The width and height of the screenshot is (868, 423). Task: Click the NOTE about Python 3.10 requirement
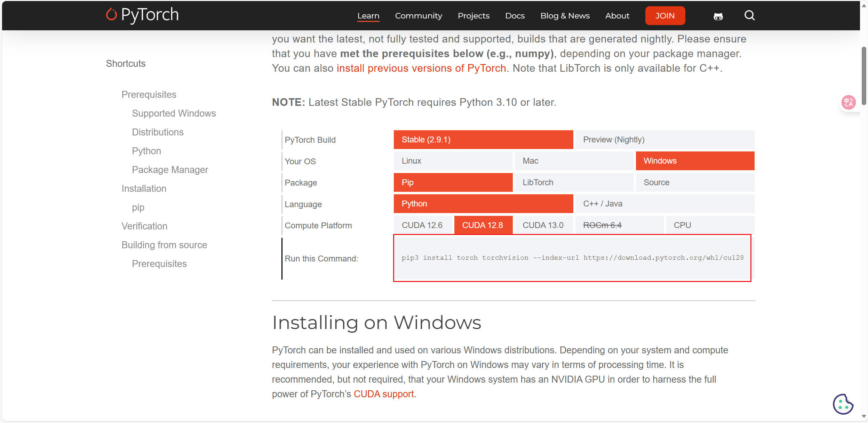[x=414, y=102]
